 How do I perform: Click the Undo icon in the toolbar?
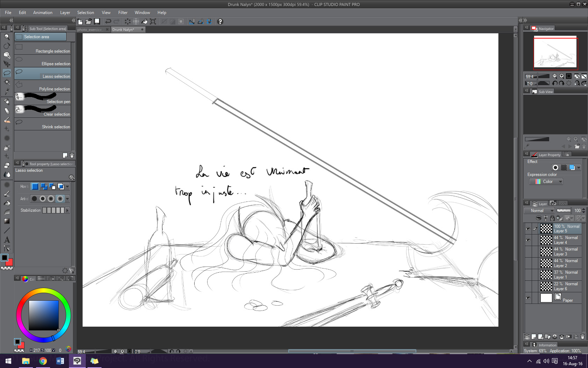click(109, 21)
